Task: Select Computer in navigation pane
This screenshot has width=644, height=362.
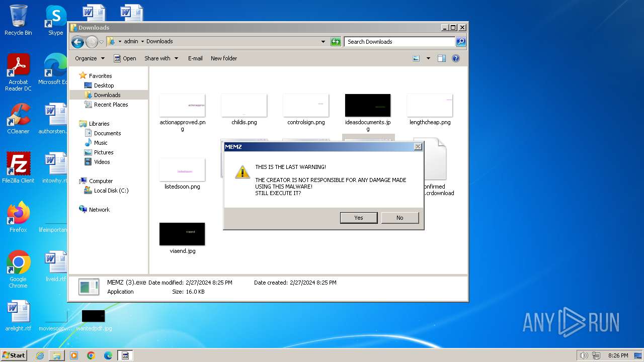Action: (101, 181)
